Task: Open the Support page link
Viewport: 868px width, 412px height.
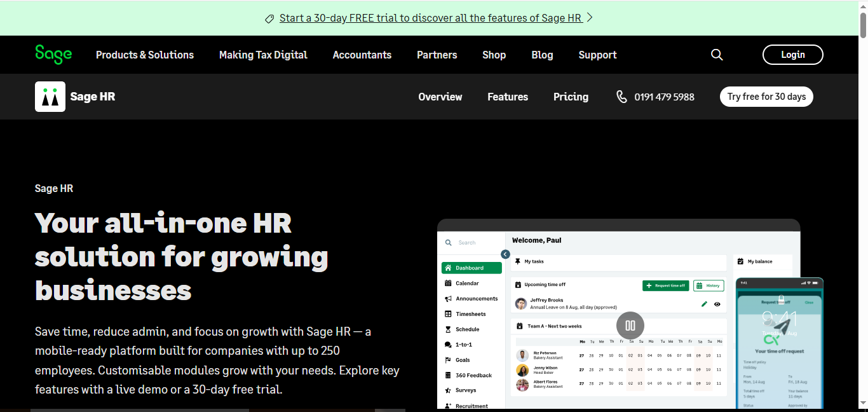Action: [x=597, y=55]
